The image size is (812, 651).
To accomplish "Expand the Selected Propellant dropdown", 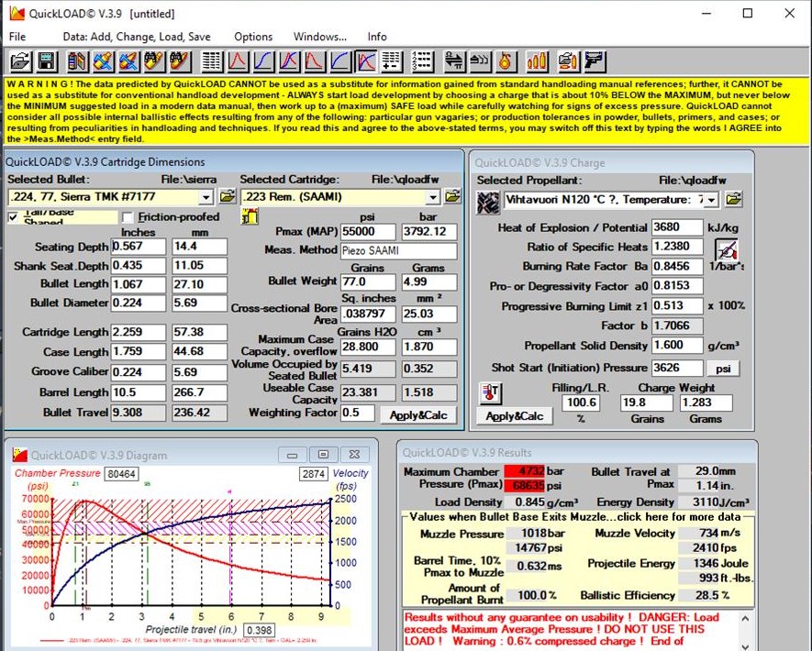I will point(712,200).
